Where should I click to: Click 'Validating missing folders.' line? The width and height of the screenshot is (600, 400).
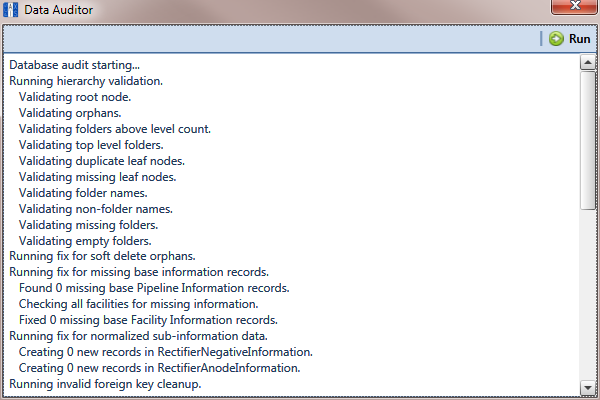(88, 225)
